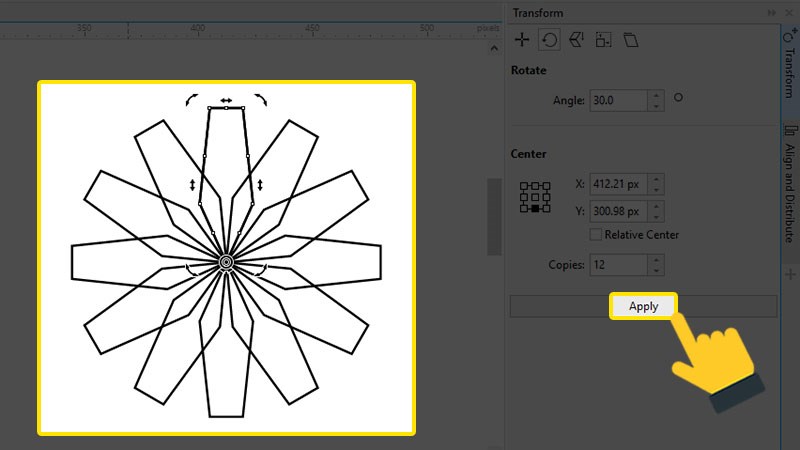Viewport: 800px width, 450px height.
Task: Select the Position transform icon
Action: 521,40
